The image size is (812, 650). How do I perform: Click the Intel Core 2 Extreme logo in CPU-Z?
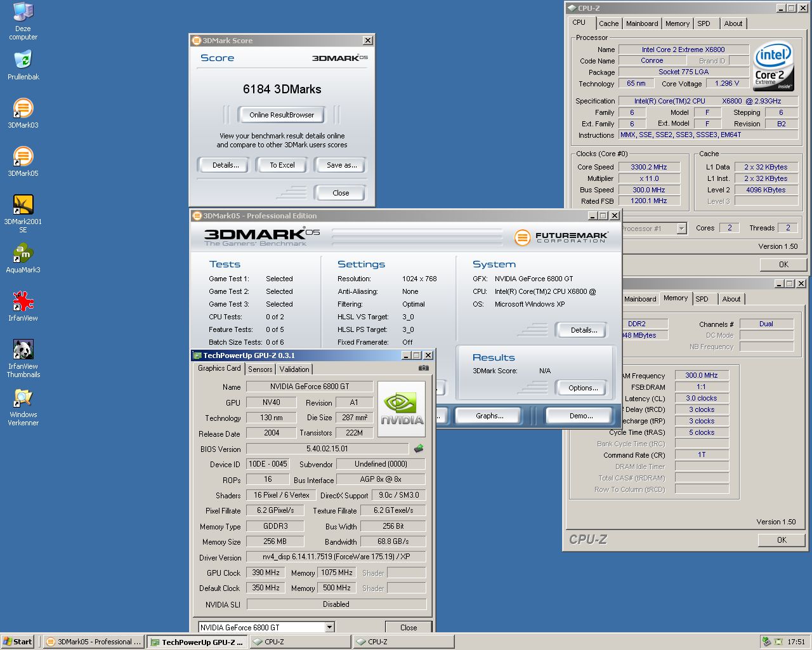773,67
